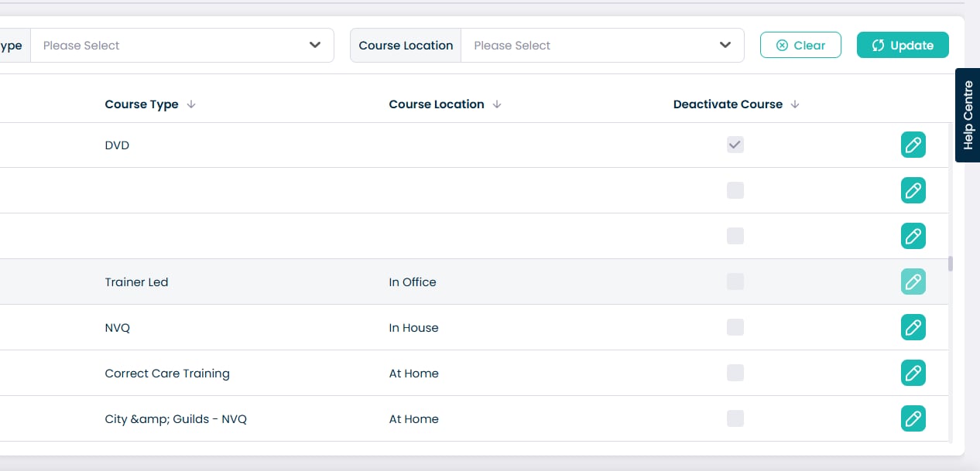The height and width of the screenshot is (471, 980).
Task: Uncheck Deactivate Course for DVD row
Action: (735, 145)
